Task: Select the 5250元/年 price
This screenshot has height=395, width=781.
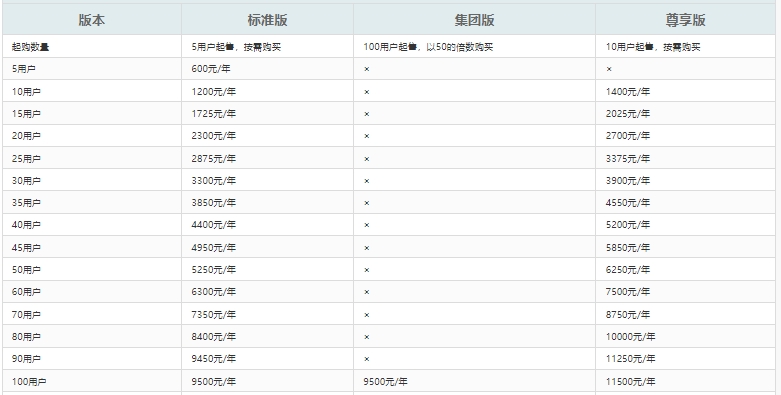Action: tap(213, 269)
